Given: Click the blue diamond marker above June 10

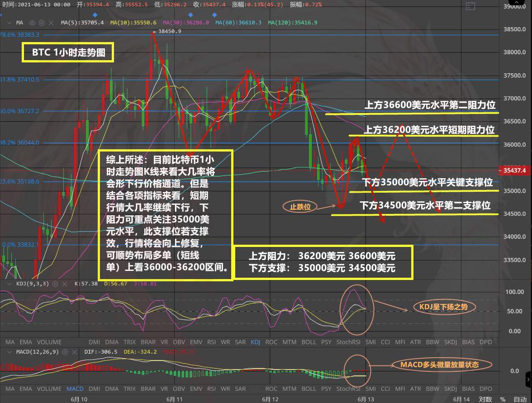Looking at the screenshot, I should coord(95,14).
